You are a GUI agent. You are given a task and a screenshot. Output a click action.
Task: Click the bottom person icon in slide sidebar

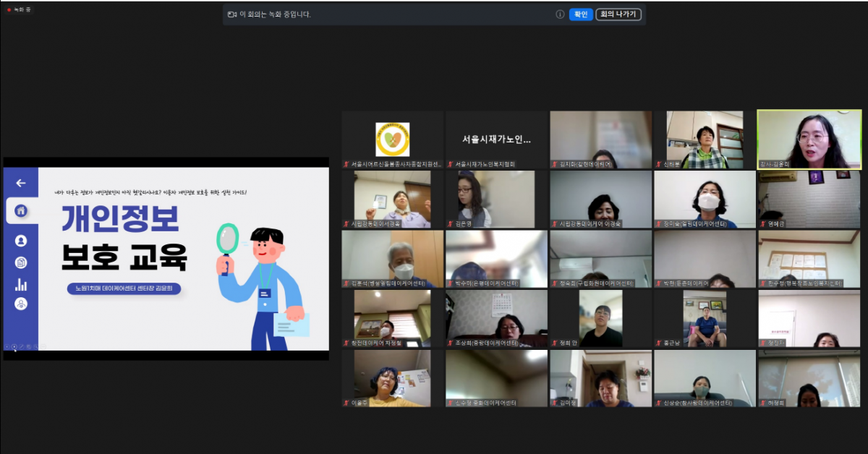click(20, 304)
